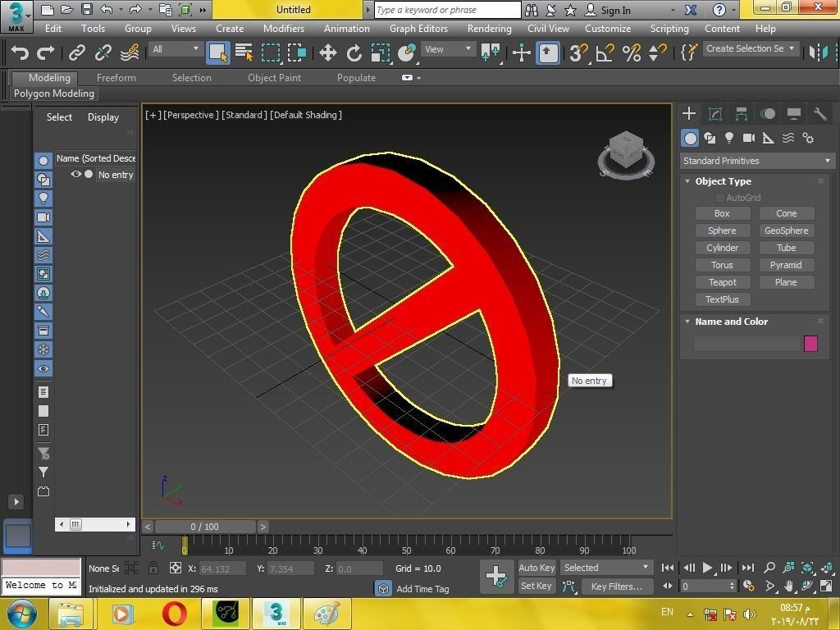
Task: Toggle Window/Crossing selection mode
Action: [297, 53]
